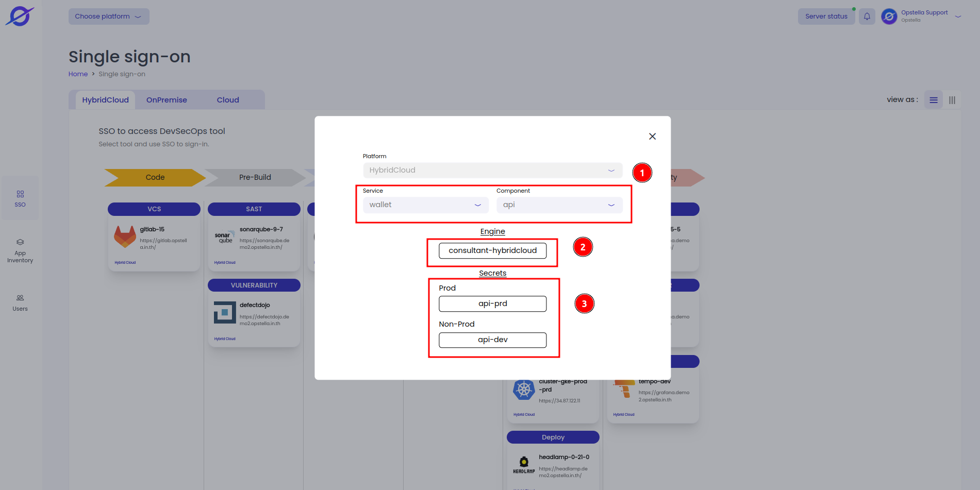Open the gitlab URL link
This screenshot has width=980, height=490.
163,244
